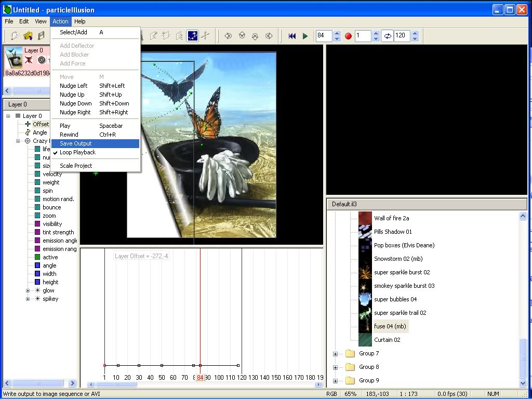The width and height of the screenshot is (532, 399).
Task: Click the New project toolbar icon
Action: [15, 36]
